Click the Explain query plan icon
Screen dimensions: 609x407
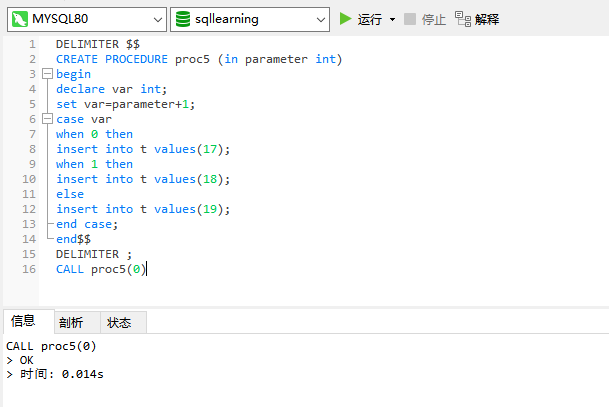[x=463, y=19]
